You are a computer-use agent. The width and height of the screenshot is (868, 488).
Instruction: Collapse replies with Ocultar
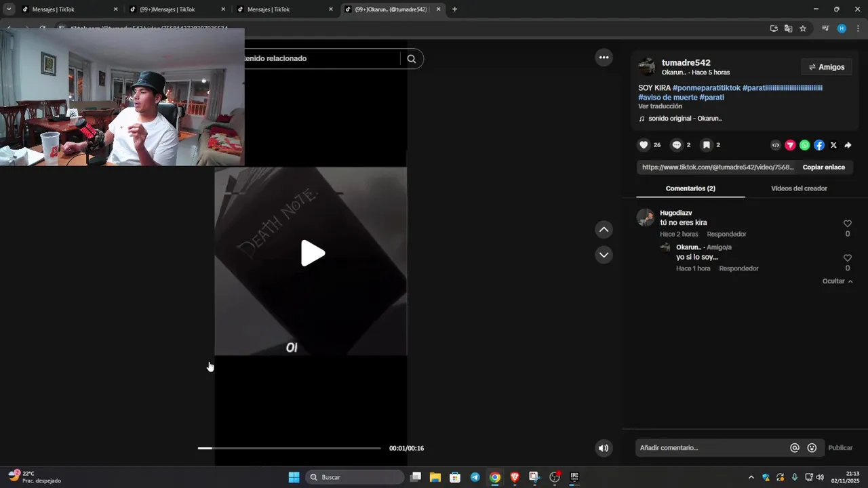(837, 281)
